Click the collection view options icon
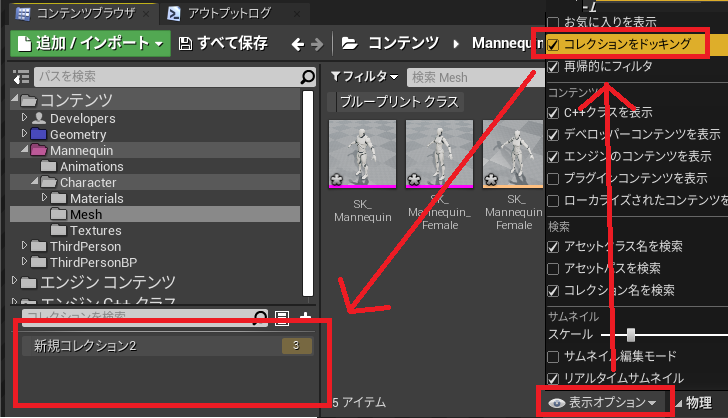The height and width of the screenshot is (418, 728). click(x=282, y=318)
